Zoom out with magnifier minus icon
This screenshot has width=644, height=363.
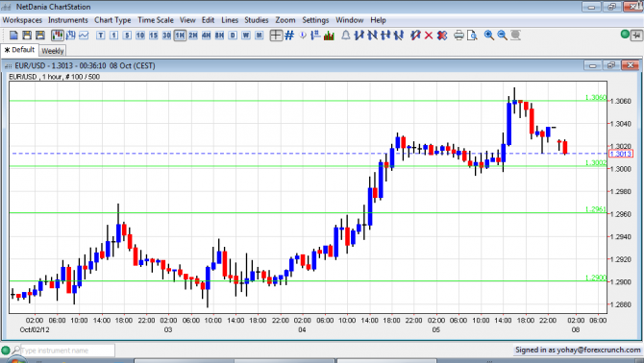coord(502,36)
